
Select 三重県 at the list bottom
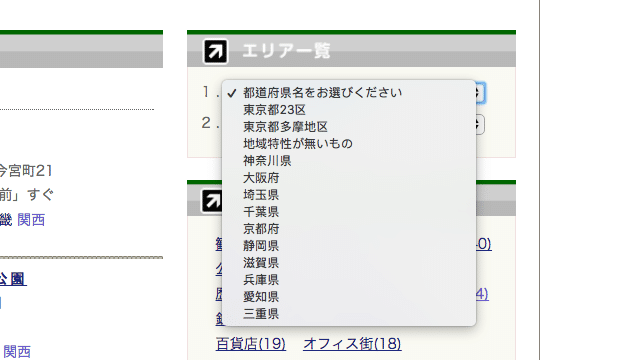[x=349, y=314]
